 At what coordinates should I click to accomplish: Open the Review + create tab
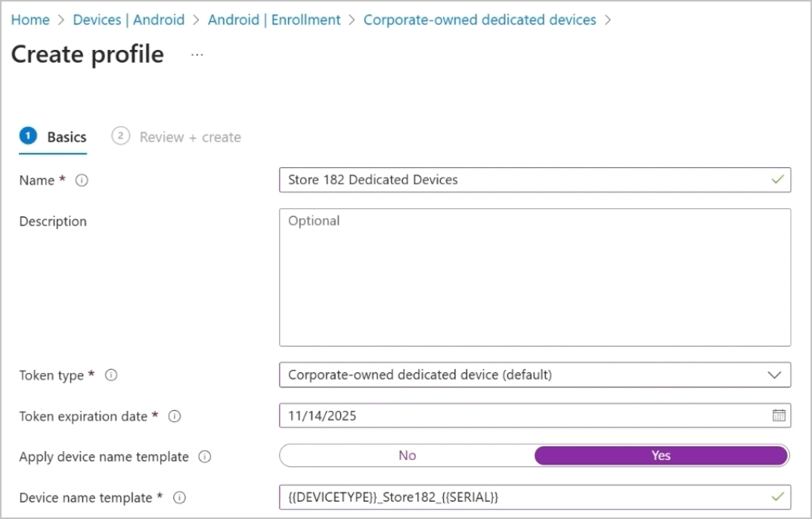coord(189,136)
